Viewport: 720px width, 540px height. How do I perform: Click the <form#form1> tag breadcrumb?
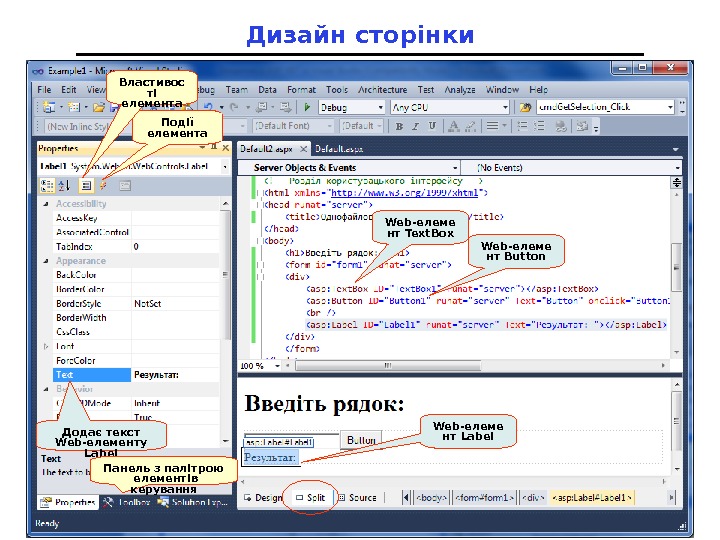(484, 498)
